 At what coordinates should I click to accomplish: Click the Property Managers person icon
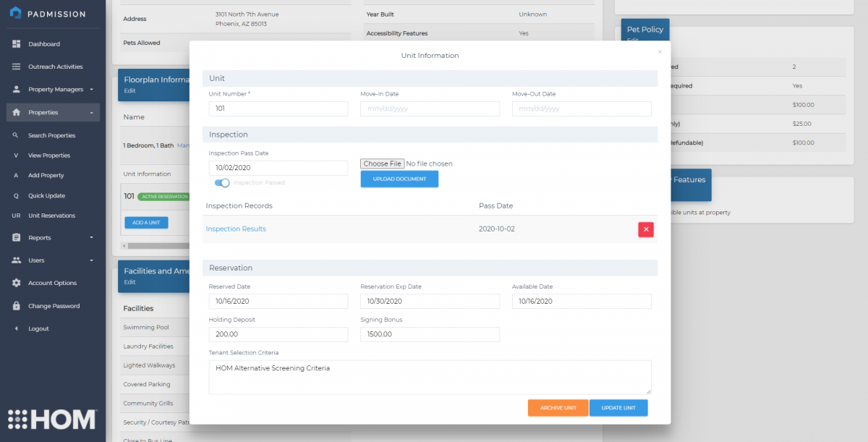point(16,90)
